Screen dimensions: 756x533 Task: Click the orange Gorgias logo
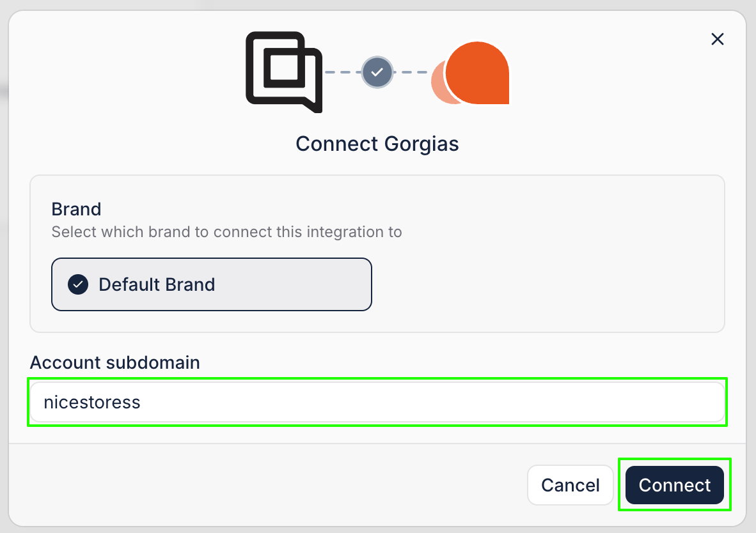click(478, 72)
